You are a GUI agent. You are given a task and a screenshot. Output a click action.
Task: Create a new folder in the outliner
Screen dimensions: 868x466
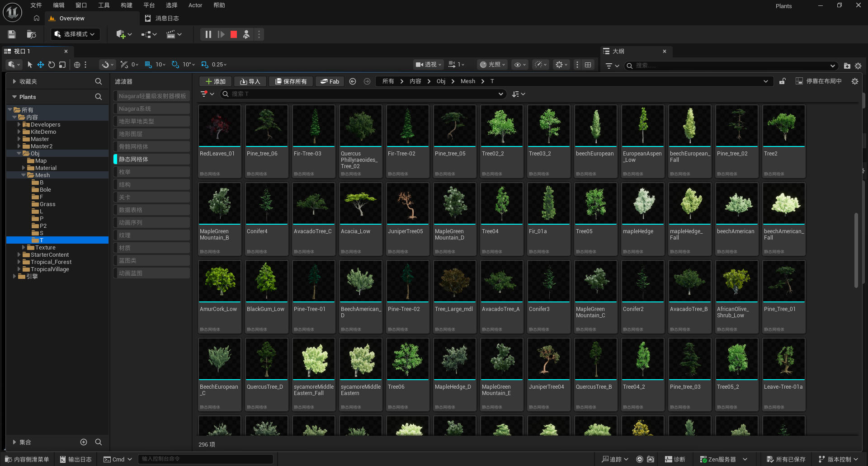[847, 66]
